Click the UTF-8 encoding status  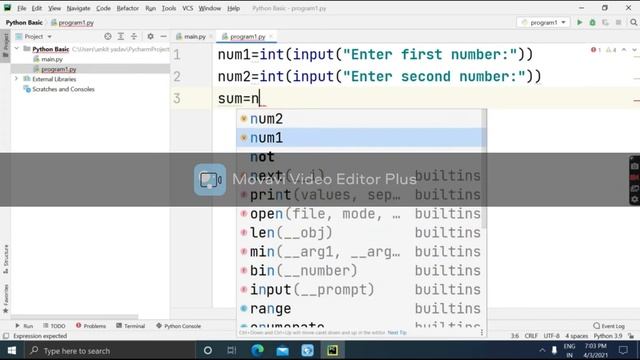(x=551, y=336)
